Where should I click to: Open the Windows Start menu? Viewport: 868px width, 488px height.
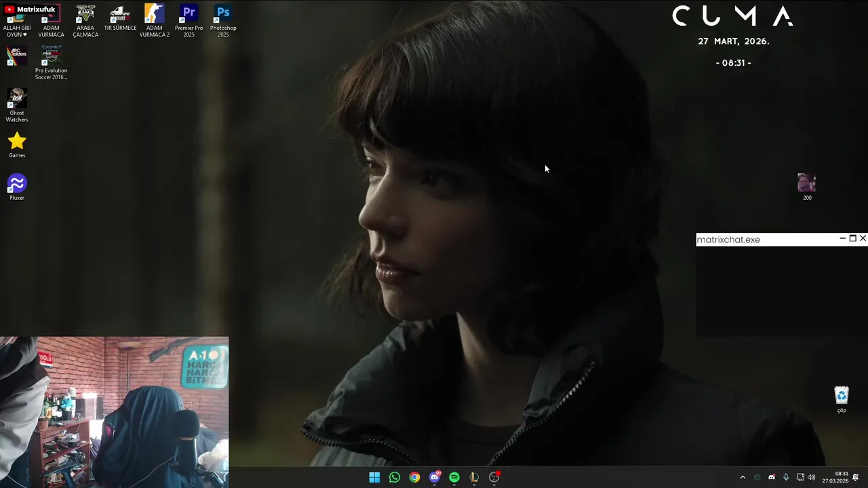click(x=374, y=477)
